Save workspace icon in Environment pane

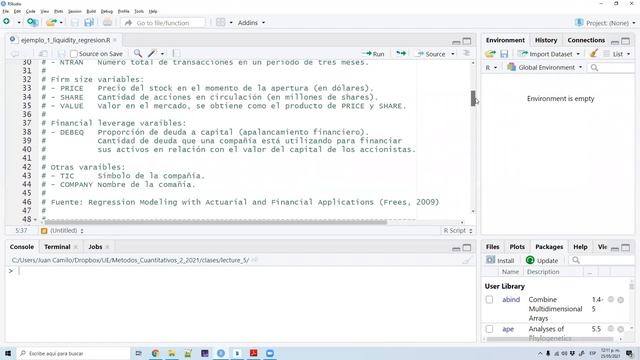[x=504, y=54]
